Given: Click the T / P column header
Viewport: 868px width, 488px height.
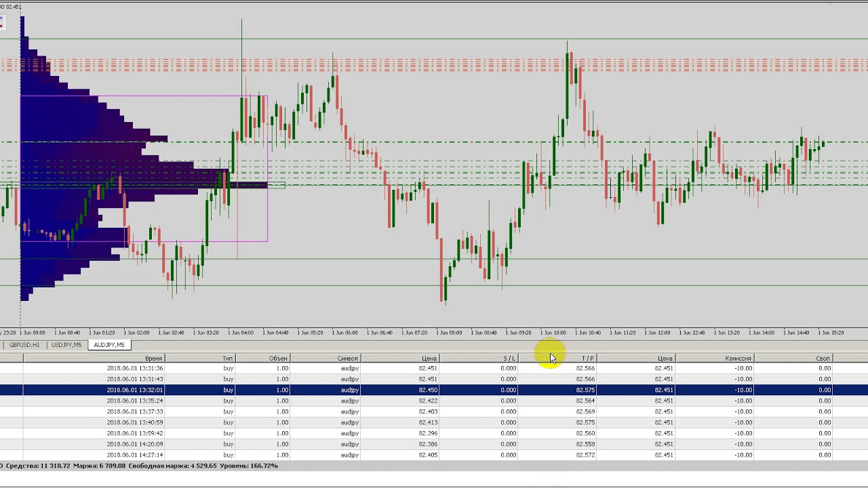Looking at the screenshot, I should (x=587, y=358).
